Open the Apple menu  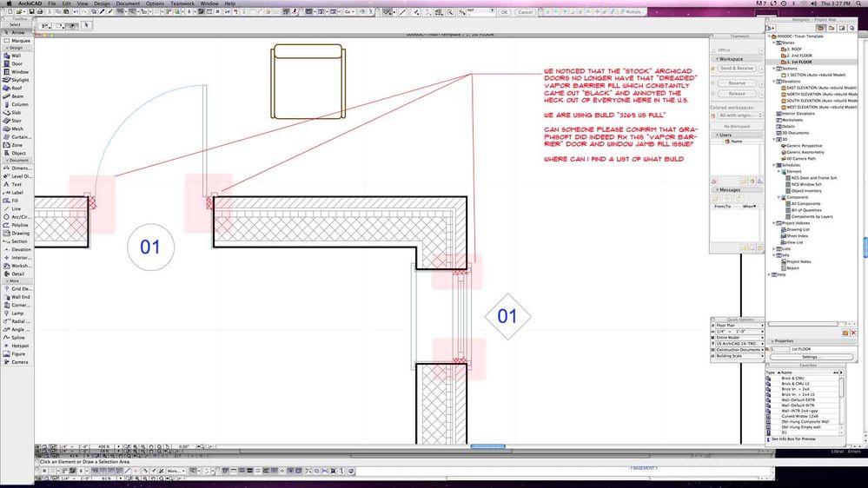pyautogui.click(x=9, y=3)
